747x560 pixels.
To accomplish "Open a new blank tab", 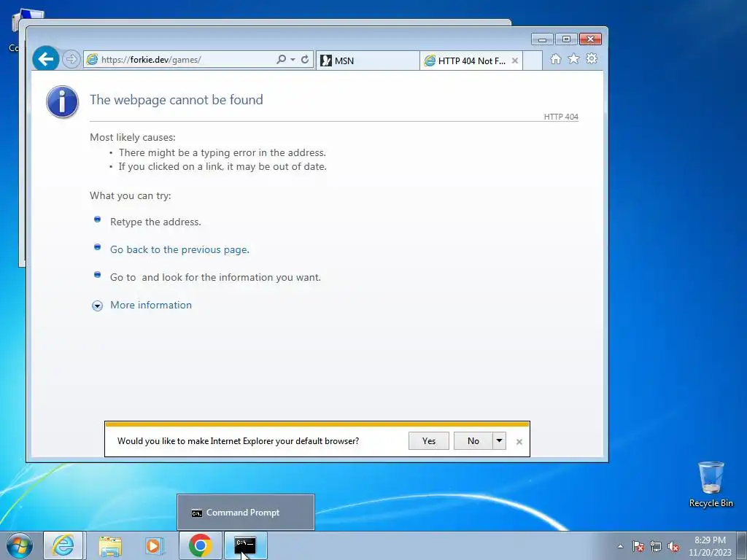I will pos(533,61).
